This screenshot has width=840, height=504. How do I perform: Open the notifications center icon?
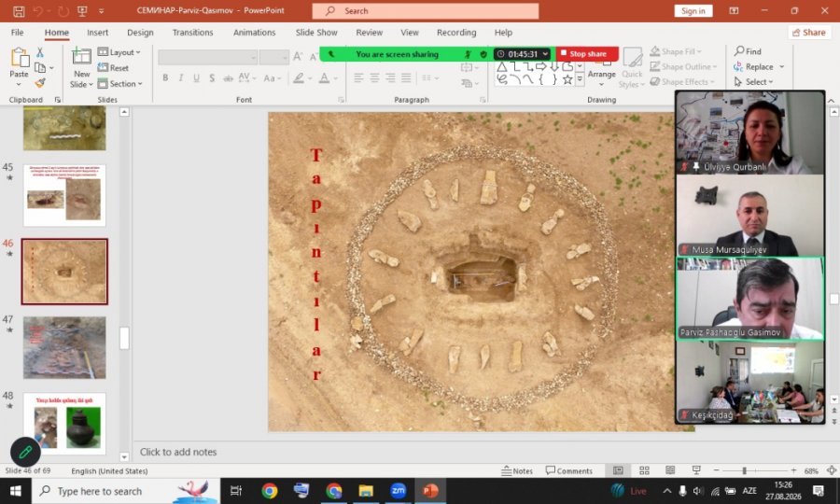point(819,491)
